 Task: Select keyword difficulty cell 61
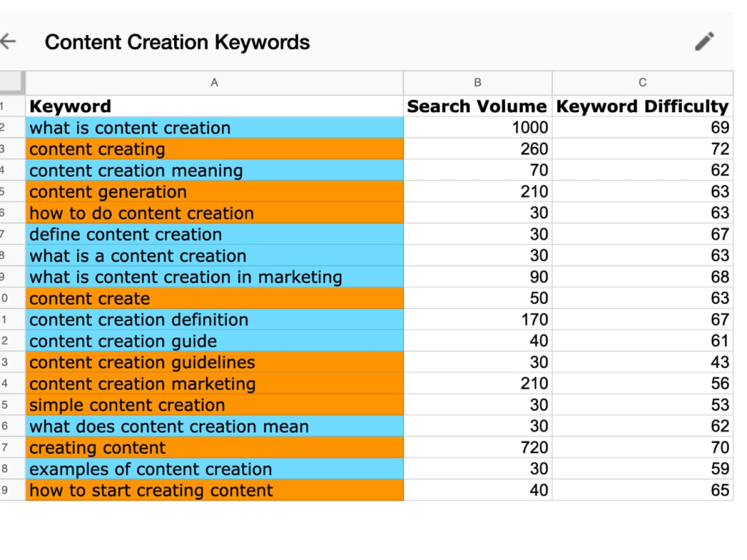tap(642, 341)
